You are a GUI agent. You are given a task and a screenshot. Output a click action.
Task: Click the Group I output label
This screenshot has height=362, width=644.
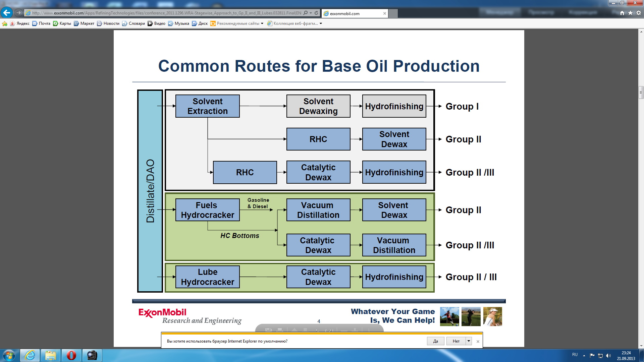point(462,106)
